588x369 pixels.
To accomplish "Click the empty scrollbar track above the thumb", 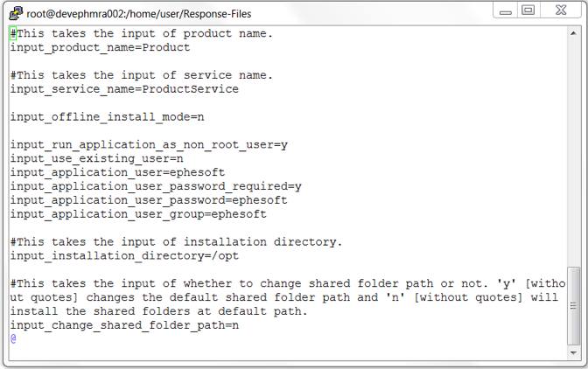I will point(573,149).
